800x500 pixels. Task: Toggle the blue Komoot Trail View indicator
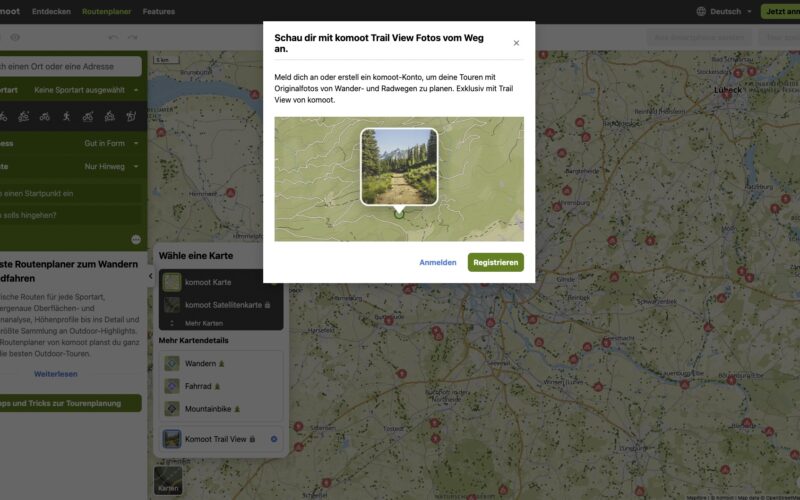pyautogui.click(x=274, y=439)
